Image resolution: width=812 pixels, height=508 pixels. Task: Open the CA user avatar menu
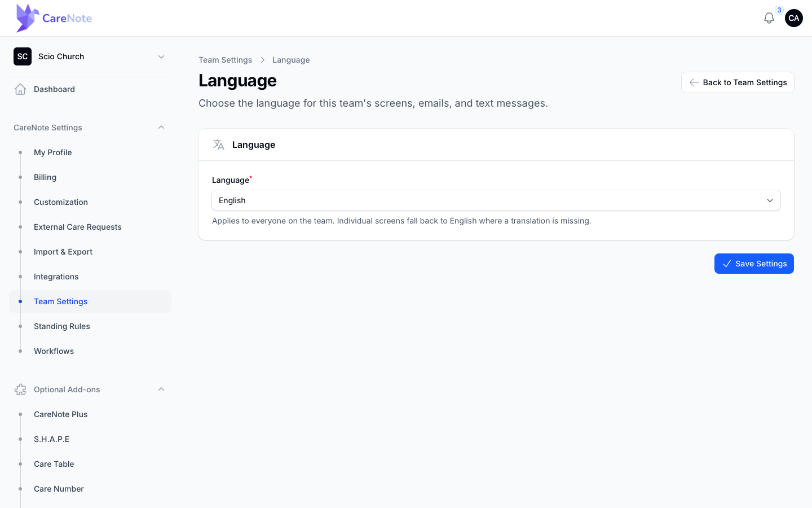click(x=793, y=18)
